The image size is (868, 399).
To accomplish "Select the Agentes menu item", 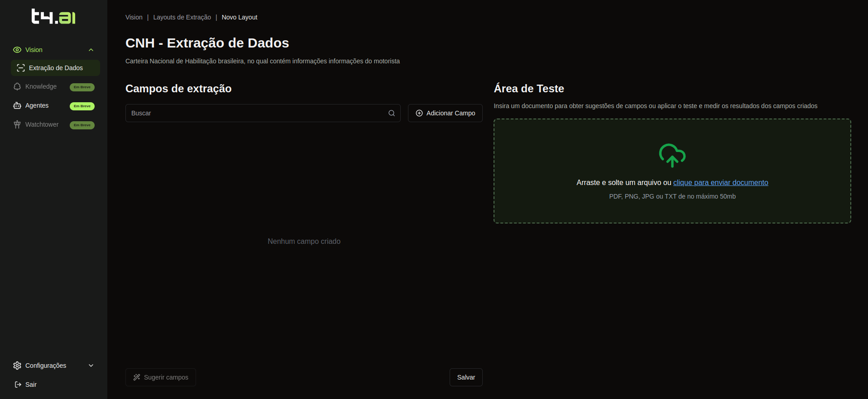I will [x=37, y=105].
